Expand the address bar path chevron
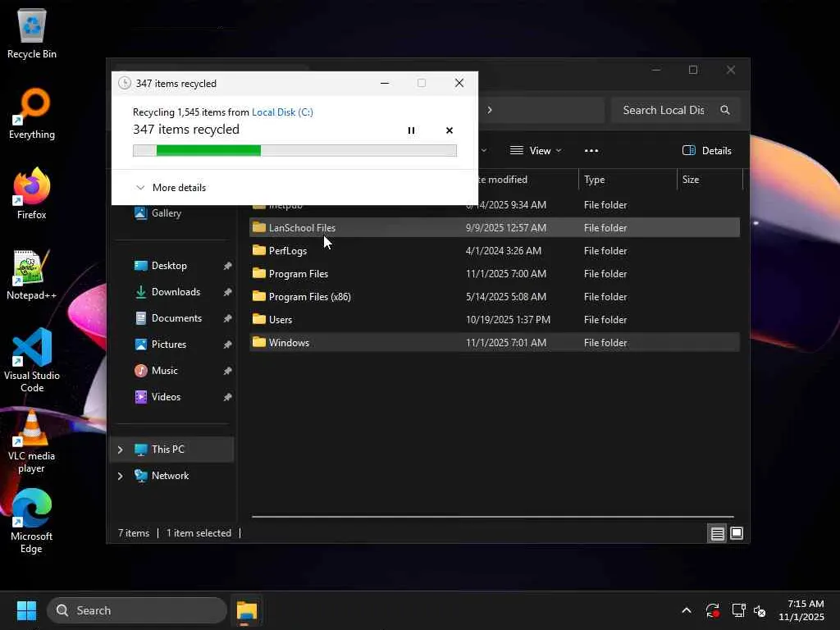Image resolution: width=840 pixels, height=630 pixels. click(490, 111)
